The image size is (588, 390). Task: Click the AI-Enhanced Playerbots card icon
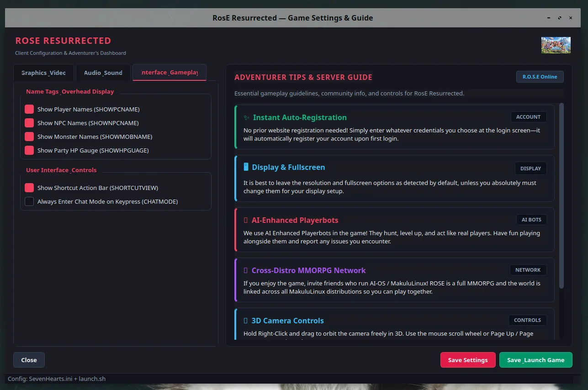(246, 220)
